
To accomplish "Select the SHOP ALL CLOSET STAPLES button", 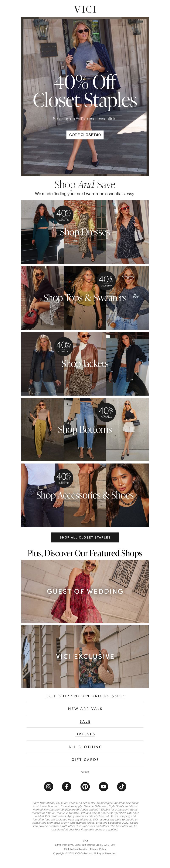I will [85, 537].
